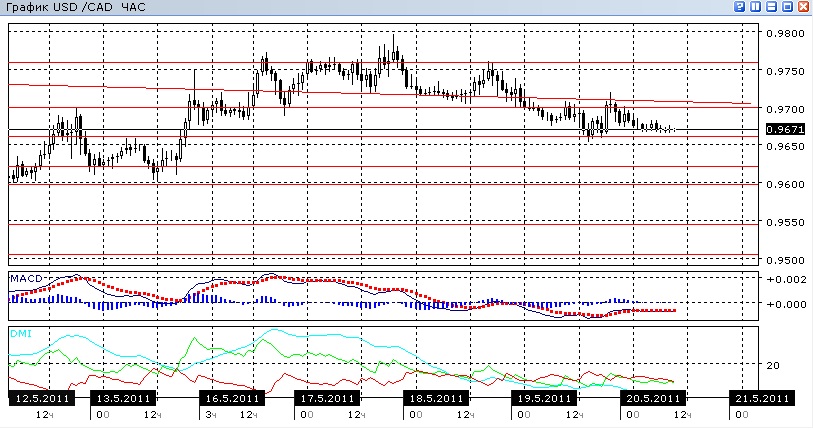Tile chart windows horizontally using two-row icon
Screen dimensions: 813x429
[x=772, y=7]
